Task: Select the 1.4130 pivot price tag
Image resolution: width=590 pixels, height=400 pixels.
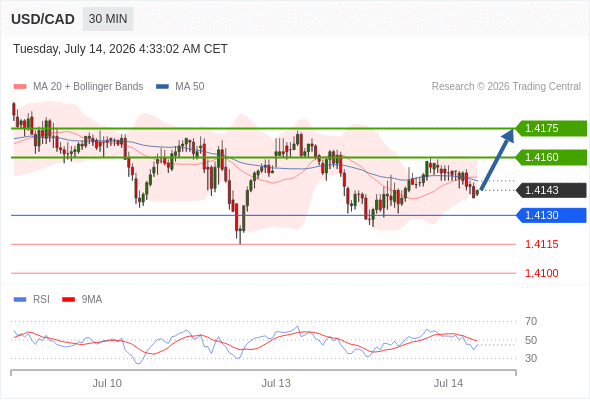Action: click(x=551, y=215)
